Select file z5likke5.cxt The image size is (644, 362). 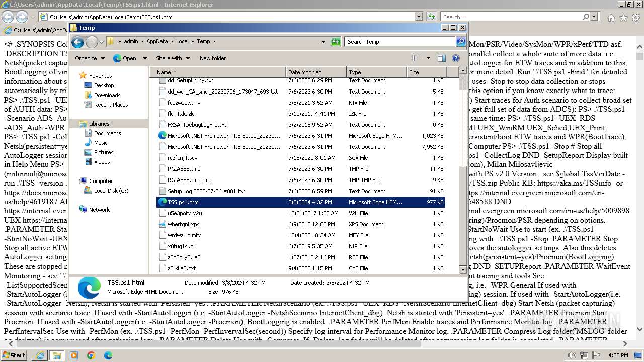tap(182, 268)
